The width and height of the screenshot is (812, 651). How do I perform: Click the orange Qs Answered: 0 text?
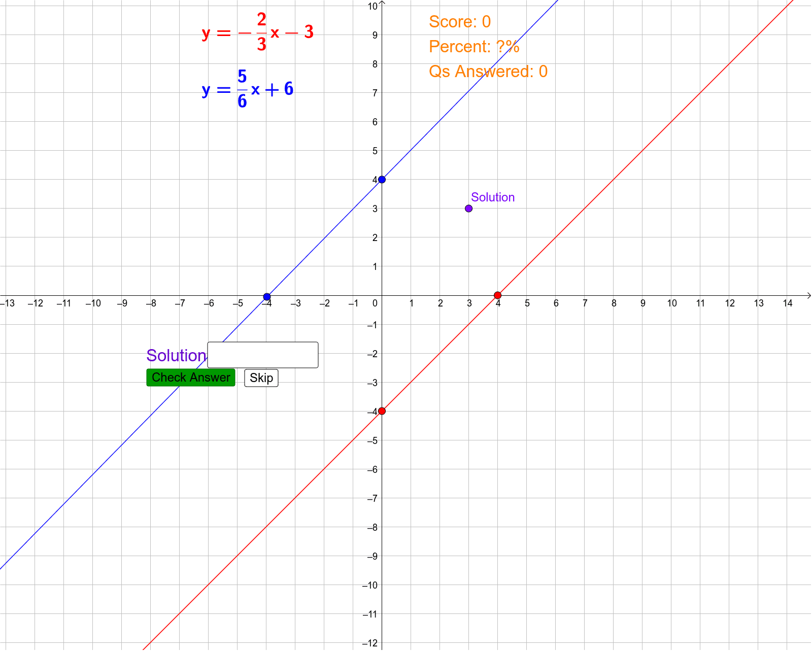click(x=487, y=71)
